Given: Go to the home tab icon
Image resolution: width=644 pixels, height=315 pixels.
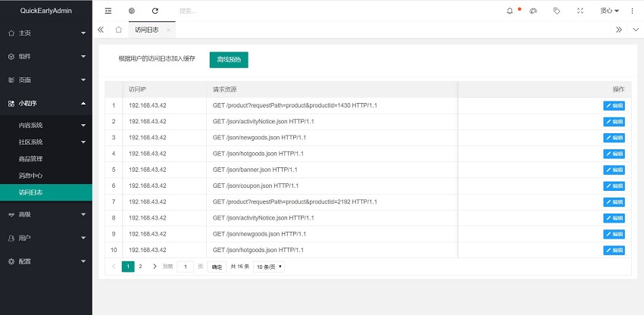Looking at the screenshot, I should 118,30.
